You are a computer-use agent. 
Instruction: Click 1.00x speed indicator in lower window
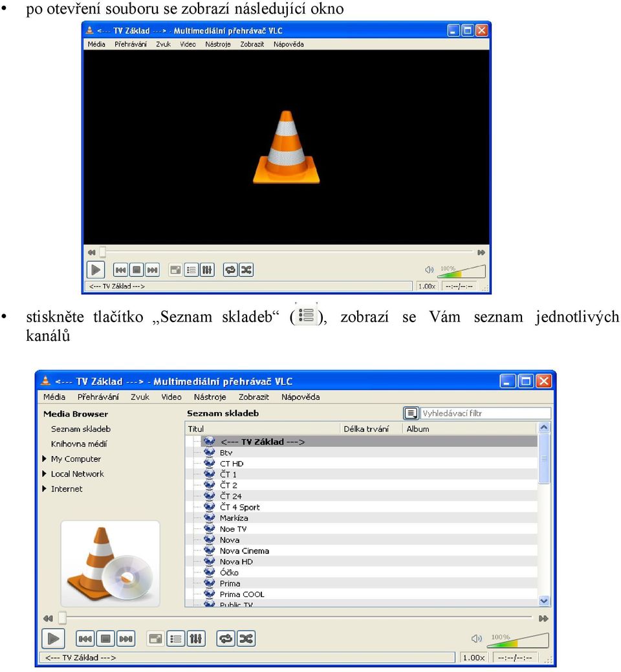(474, 657)
